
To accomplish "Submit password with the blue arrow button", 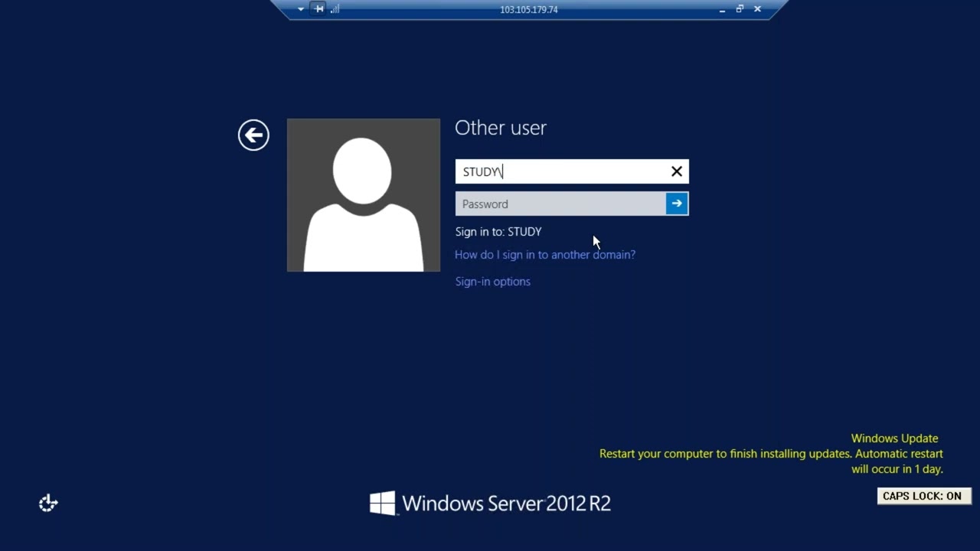I will click(x=677, y=204).
